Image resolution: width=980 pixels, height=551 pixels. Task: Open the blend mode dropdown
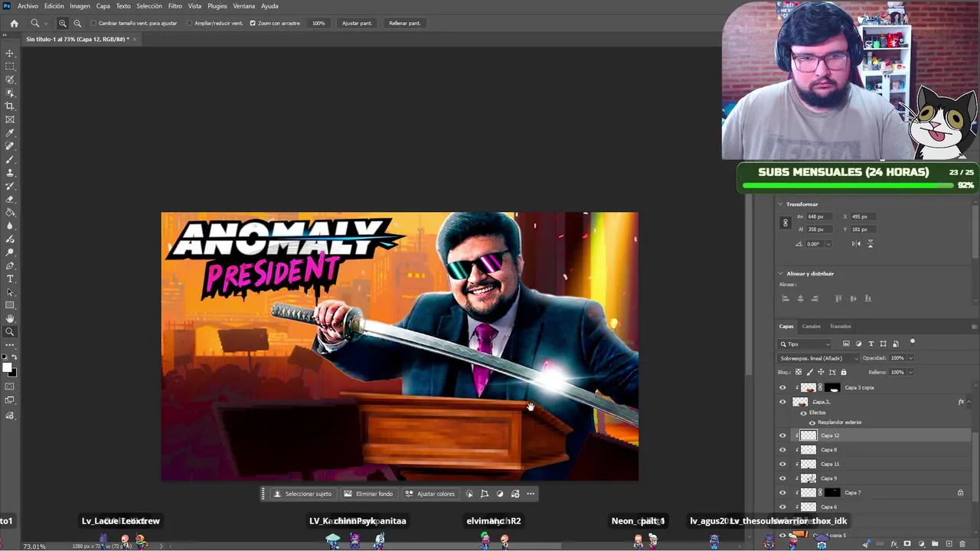pos(818,358)
